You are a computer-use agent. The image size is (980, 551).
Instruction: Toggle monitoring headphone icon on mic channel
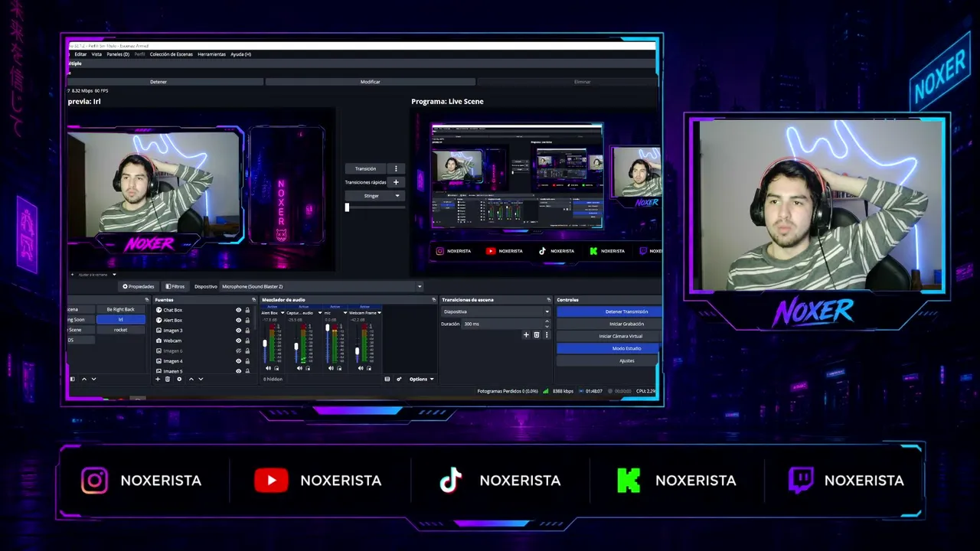coord(339,368)
